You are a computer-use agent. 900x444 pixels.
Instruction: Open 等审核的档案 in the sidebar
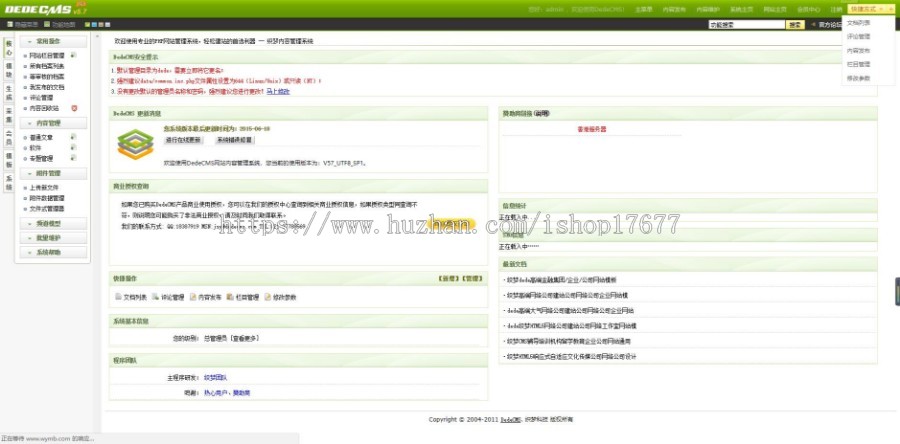[x=47, y=76]
